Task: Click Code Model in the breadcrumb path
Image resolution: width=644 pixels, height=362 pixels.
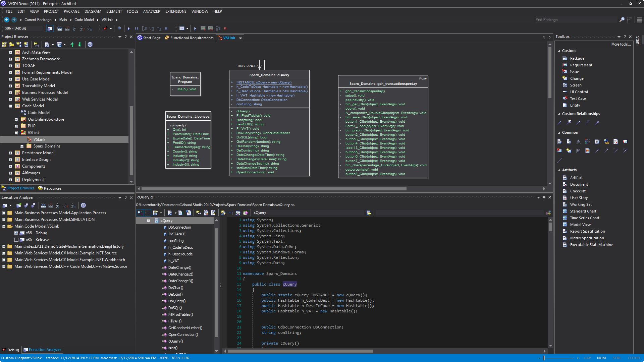Action: (84, 20)
